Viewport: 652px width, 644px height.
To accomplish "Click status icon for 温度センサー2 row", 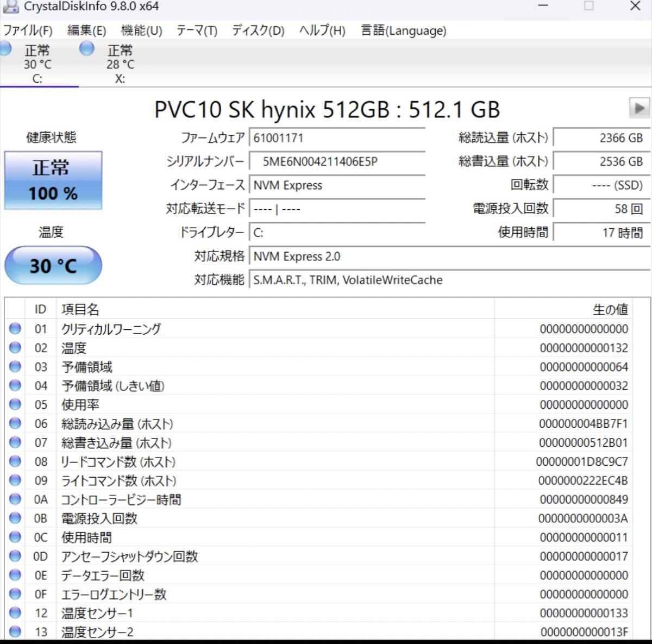I will click(15, 632).
